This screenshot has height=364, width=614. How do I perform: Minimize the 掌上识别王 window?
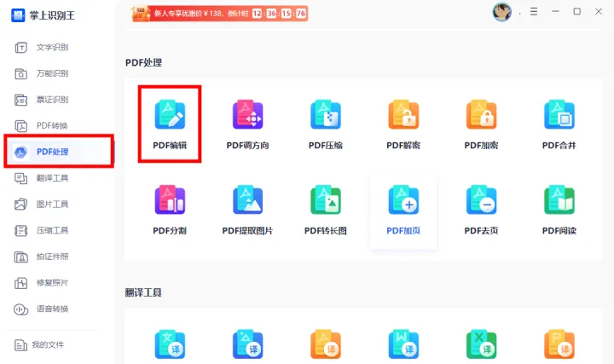tap(555, 11)
